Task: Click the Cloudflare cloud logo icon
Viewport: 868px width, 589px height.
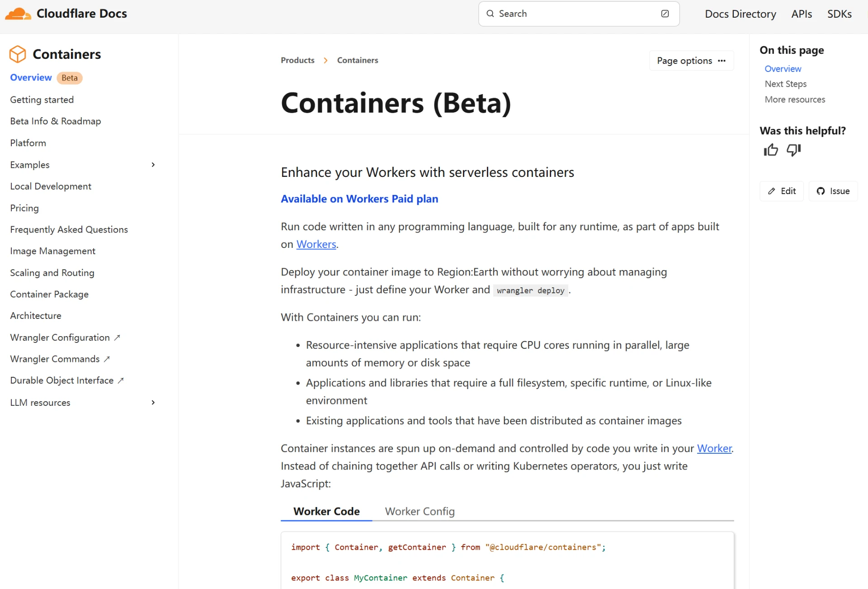Action: click(18, 14)
